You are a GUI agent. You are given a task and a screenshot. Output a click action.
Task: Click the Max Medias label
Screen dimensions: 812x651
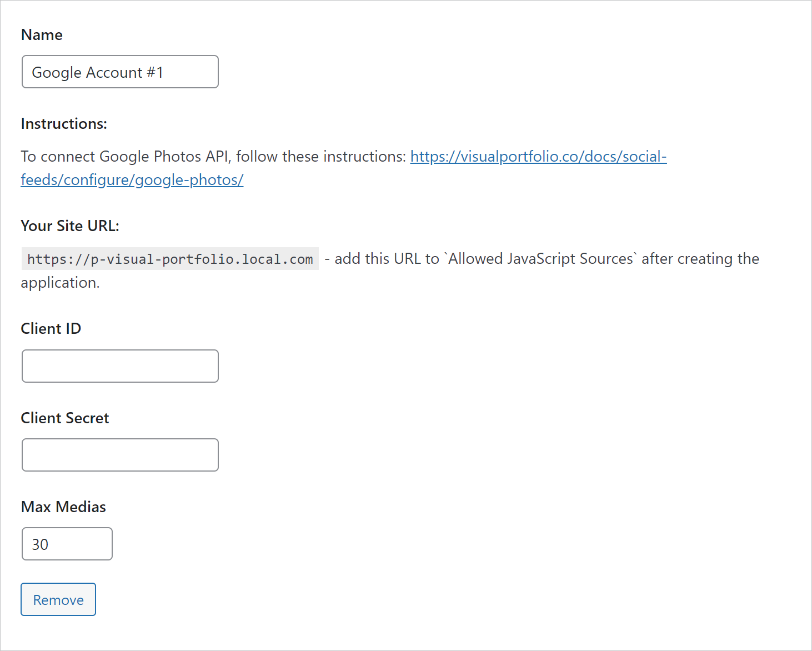(63, 507)
